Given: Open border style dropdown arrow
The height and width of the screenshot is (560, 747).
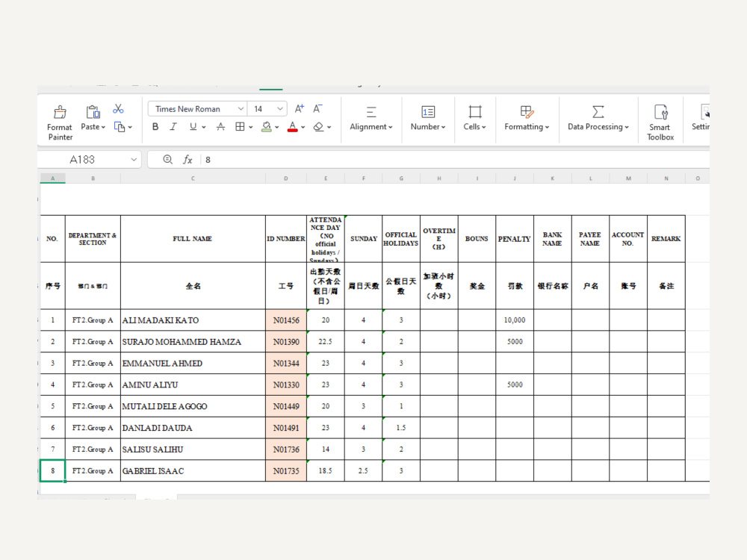Looking at the screenshot, I should tap(250, 127).
